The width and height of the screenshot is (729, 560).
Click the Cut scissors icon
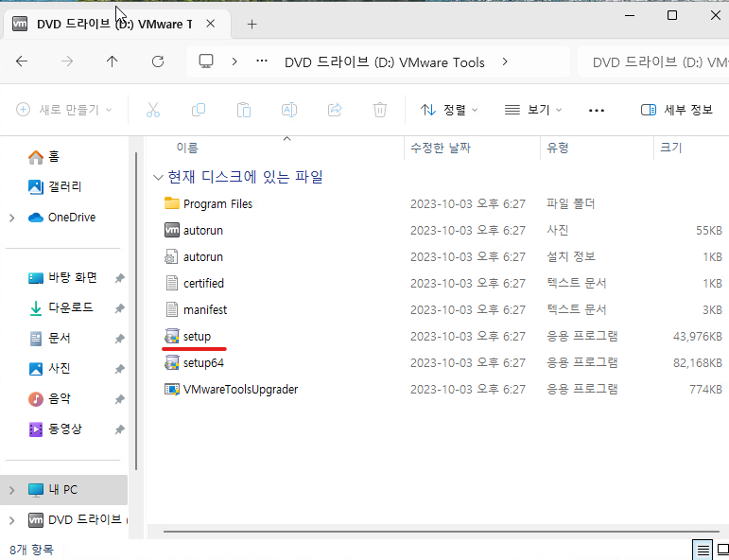153,110
